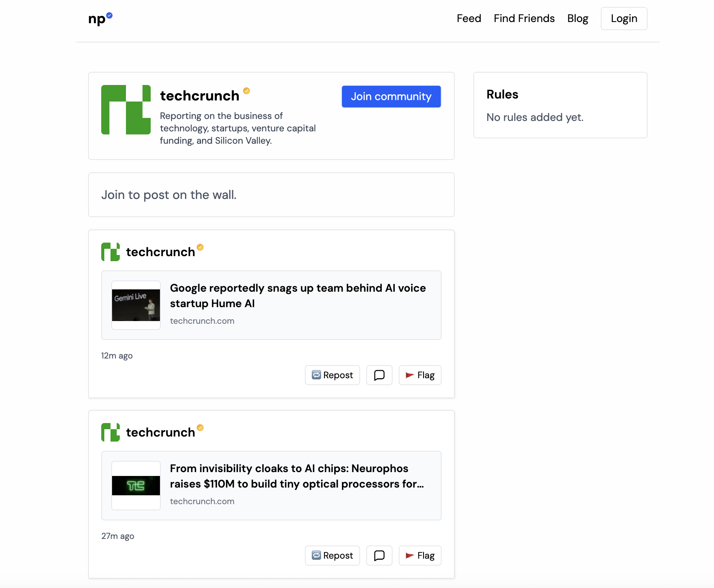The width and height of the screenshot is (714, 588).
Task: Click the 'No rules added yet.' text
Action: pos(535,117)
